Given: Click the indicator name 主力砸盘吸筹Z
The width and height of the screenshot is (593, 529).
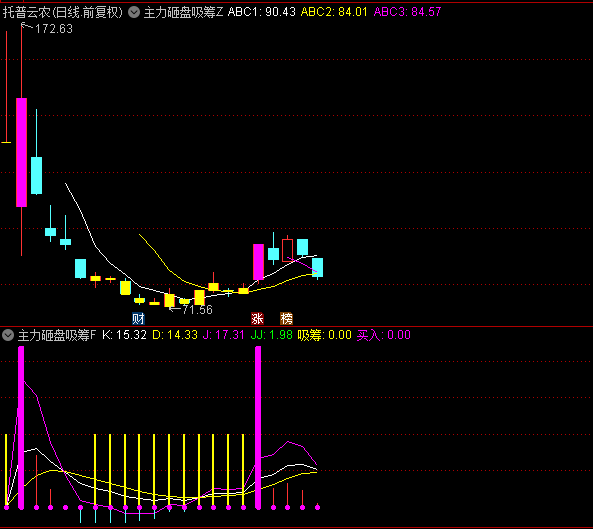Looking at the screenshot, I should (x=183, y=12).
